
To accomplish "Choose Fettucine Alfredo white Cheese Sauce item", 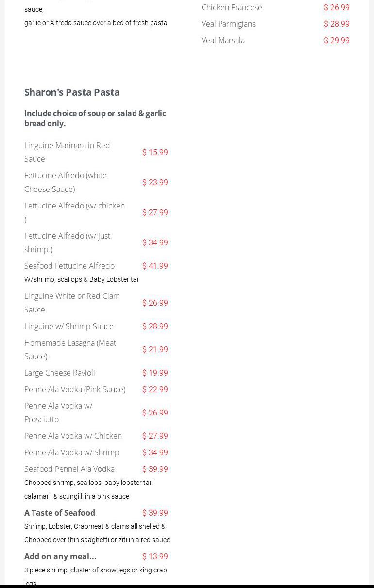I will pos(66,182).
